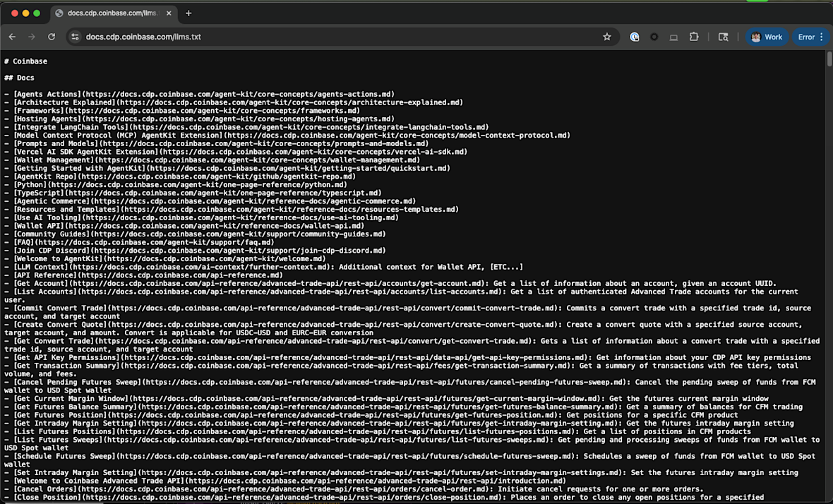The width and height of the screenshot is (833, 504).
Task: Click the '[FAQ]' line
Action: (x=139, y=242)
